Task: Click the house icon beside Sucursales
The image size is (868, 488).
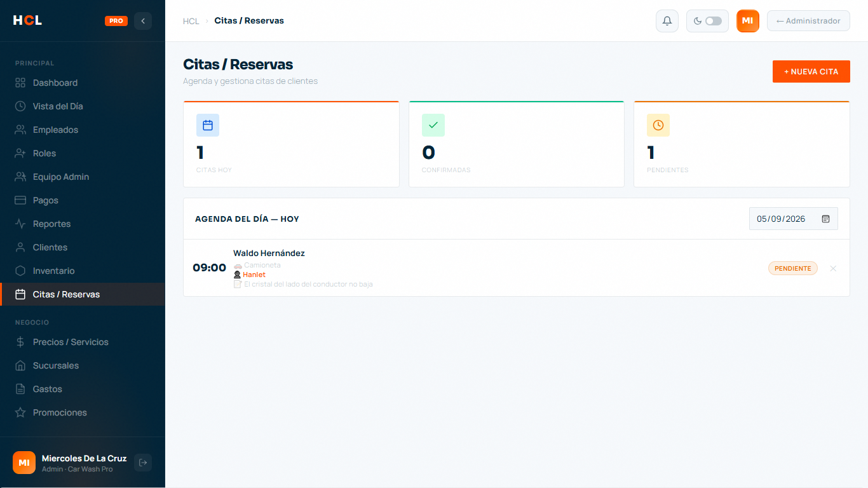Action: pos(20,365)
